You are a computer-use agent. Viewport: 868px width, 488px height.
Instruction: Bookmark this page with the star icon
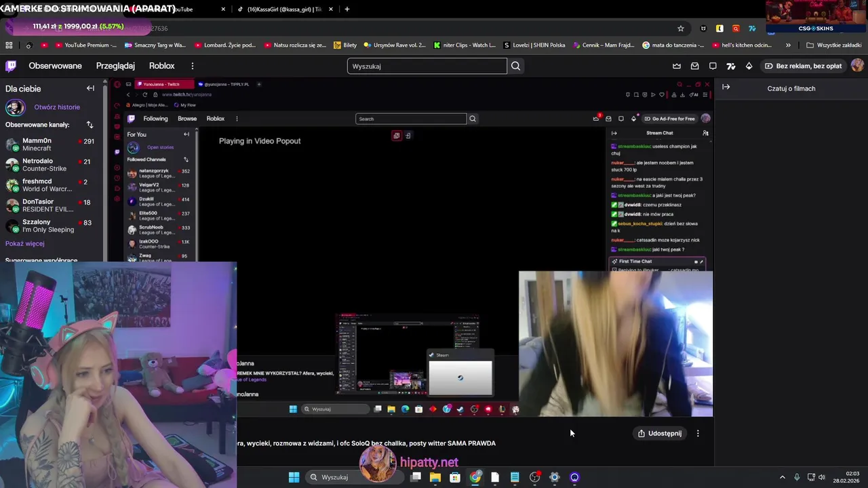pyautogui.click(x=681, y=28)
